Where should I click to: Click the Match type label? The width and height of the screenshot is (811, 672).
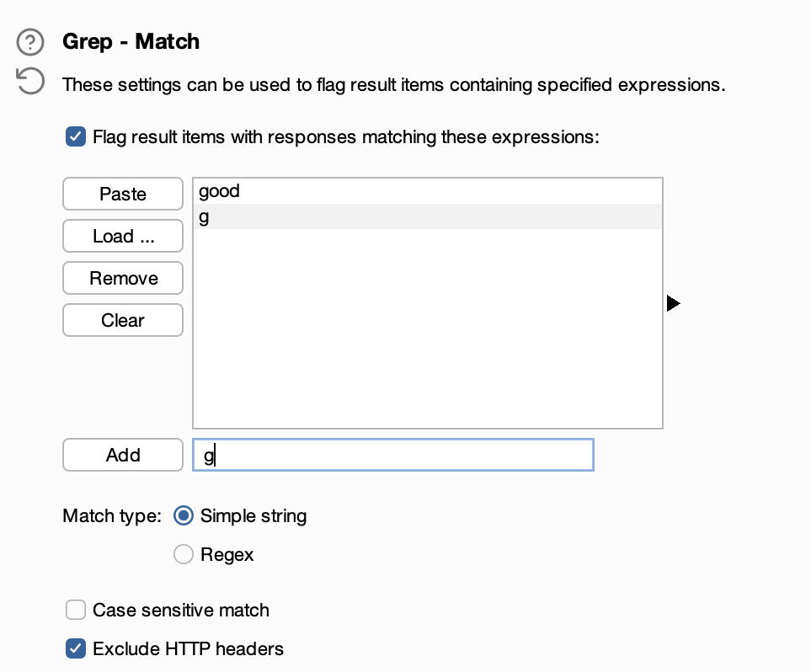click(112, 515)
